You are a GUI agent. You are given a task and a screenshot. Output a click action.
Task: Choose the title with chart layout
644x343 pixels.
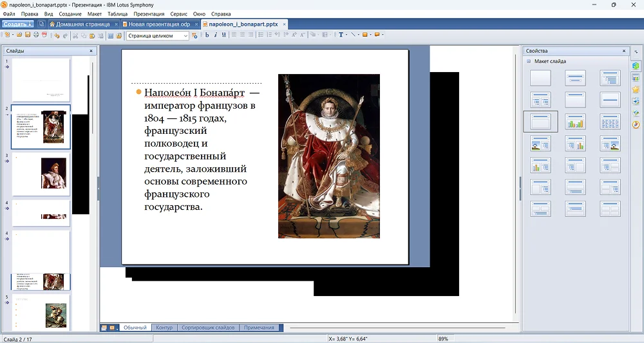pos(575,122)
